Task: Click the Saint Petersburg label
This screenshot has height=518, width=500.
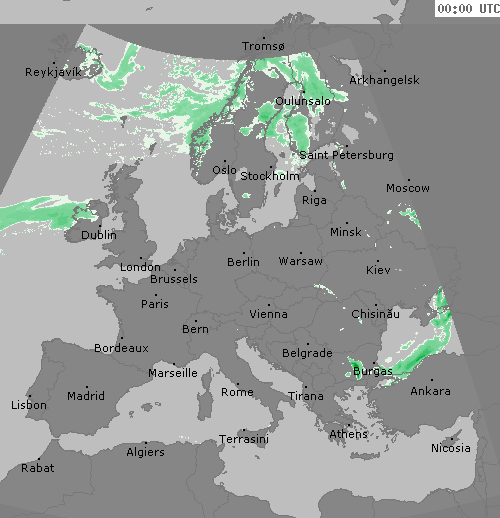Action: tap(347, 155)
